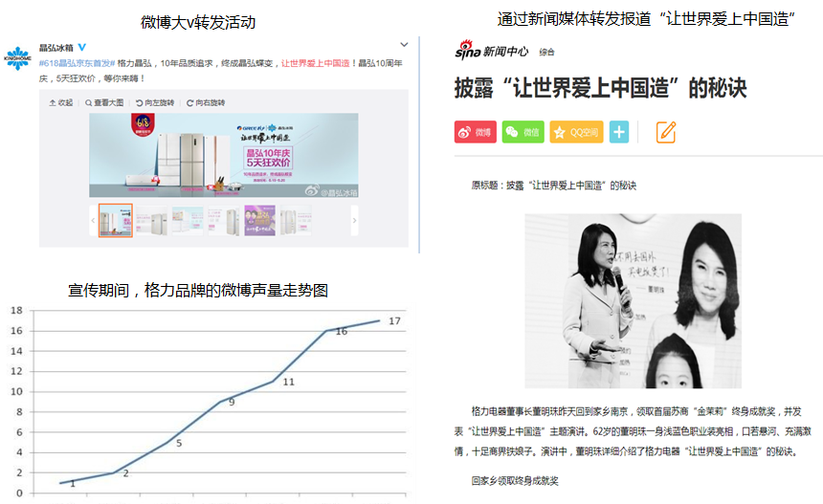The width and height of the screenshot is (823, 504).
Task: Click the y-axis label 18
Action: click(x=16, y=311)
